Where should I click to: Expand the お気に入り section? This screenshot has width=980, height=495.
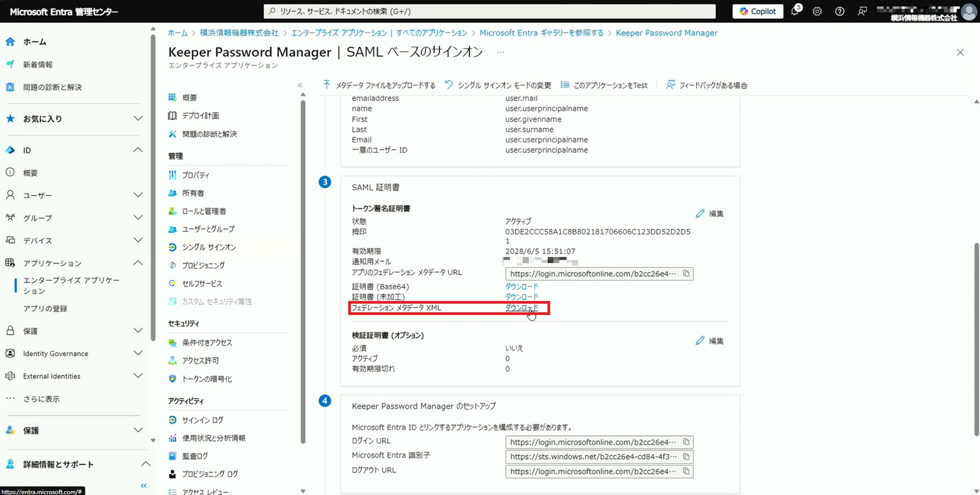point(138,119)
